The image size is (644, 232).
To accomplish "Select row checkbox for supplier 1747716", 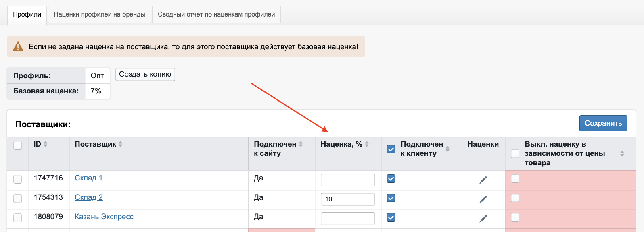I will click(x=18, y=179).
